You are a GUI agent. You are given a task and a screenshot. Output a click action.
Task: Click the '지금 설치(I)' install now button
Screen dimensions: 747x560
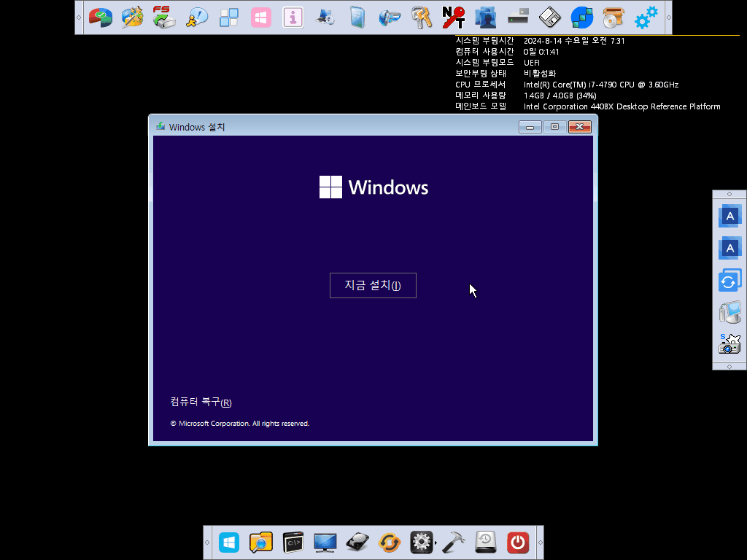[373, 285]
